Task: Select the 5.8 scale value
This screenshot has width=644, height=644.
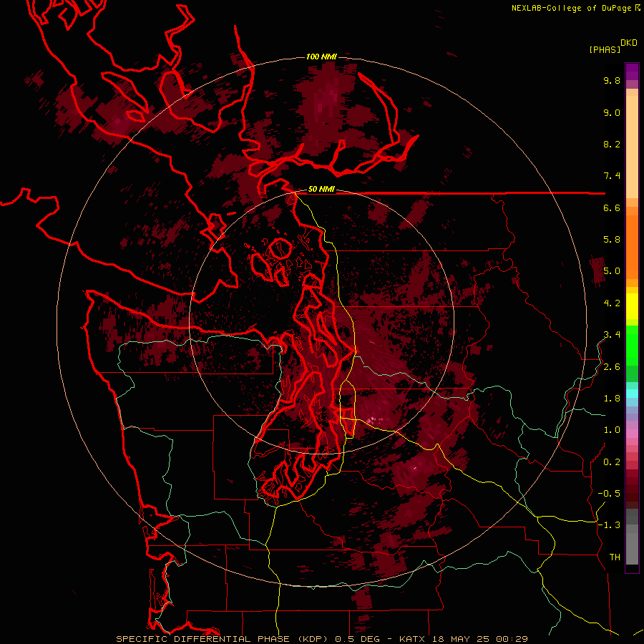Action: [612, 240]
